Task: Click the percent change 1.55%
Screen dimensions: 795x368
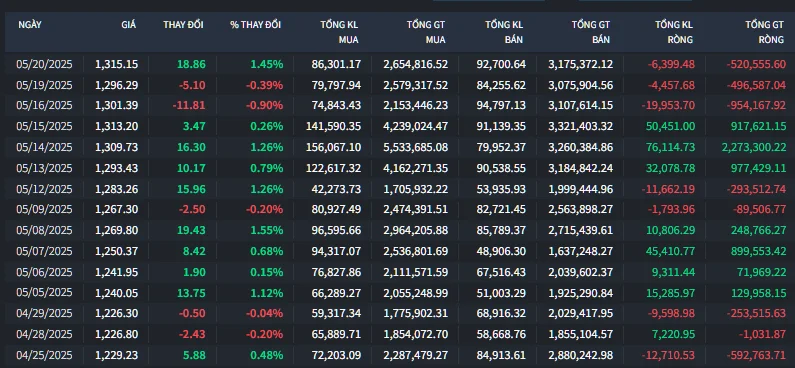Action: click(267, 230)
